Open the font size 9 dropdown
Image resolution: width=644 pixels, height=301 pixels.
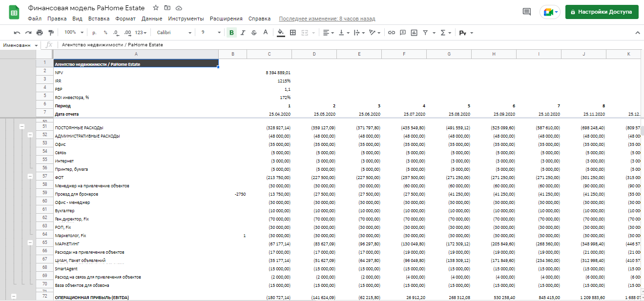pyautogui.click(x=210, y=33)
